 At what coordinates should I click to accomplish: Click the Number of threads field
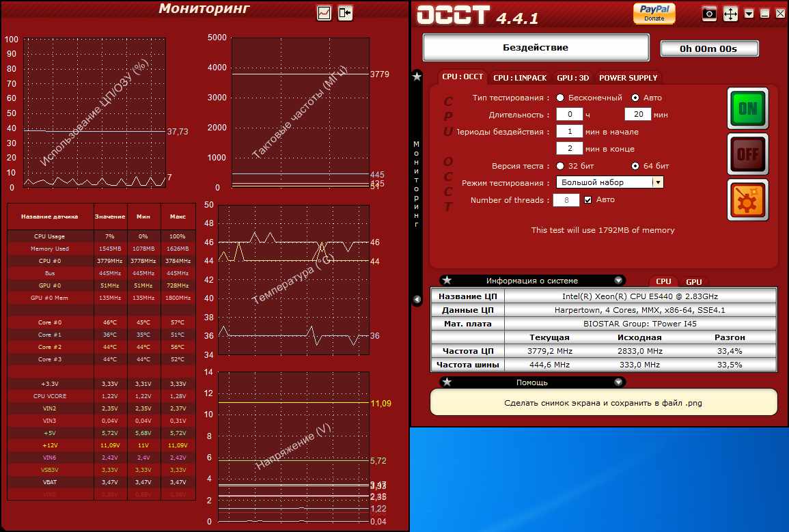tap(566, 200)
